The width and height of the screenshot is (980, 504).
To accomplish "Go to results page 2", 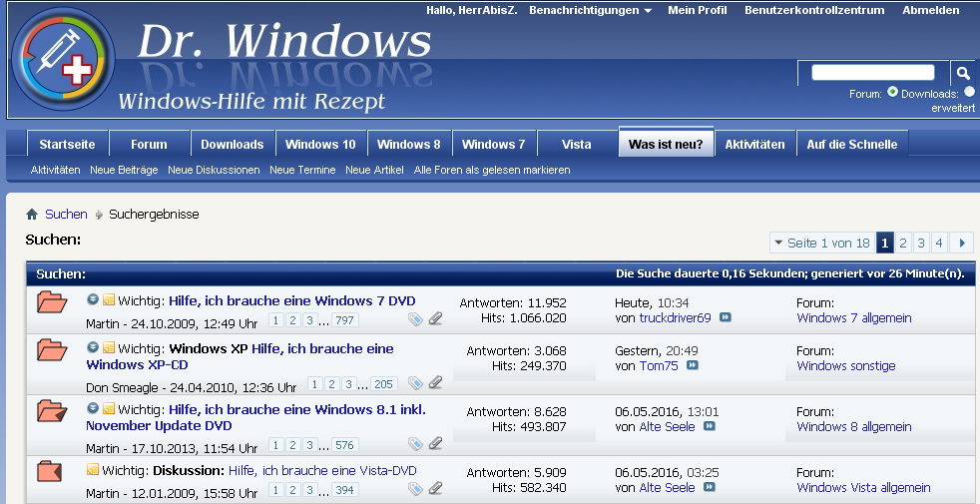I will [902, 243].
